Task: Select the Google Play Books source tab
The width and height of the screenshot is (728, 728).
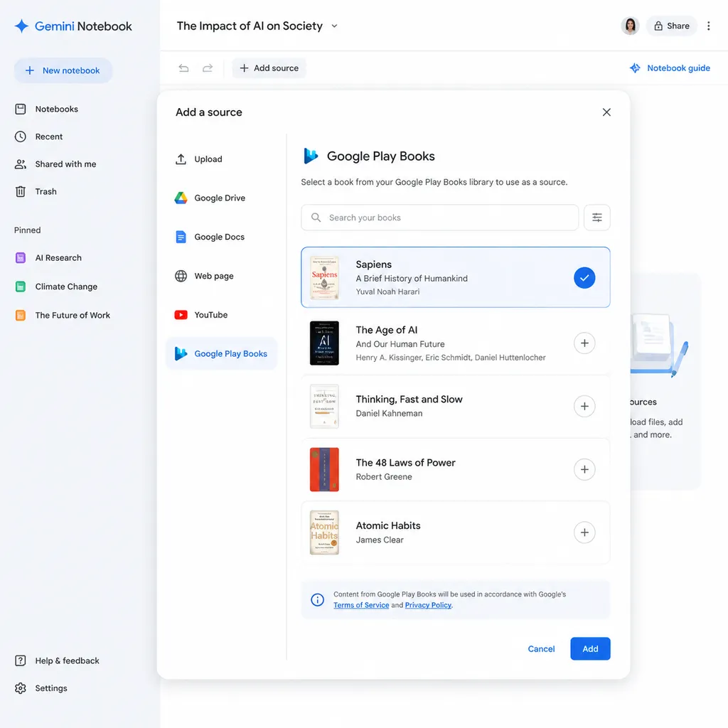Action: [222, 354]
